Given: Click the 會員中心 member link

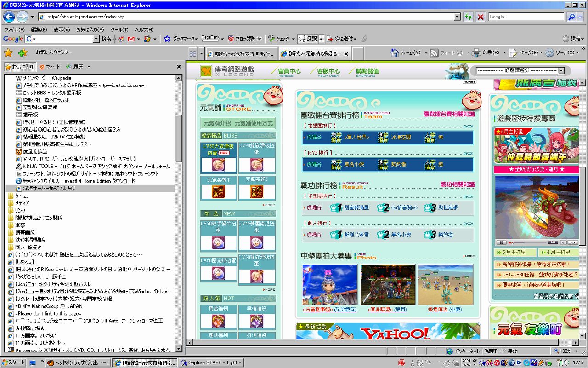Looking at the screenshot, I should 289,71.
